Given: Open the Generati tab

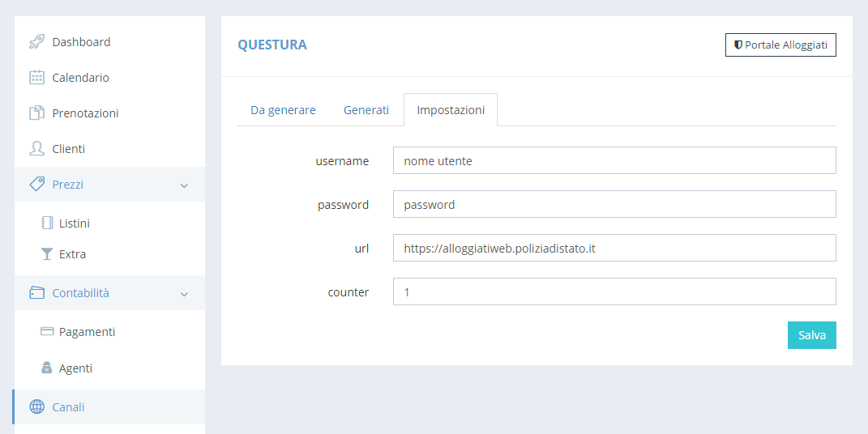Looking at the screenshot, I should (x=366, y=110).
